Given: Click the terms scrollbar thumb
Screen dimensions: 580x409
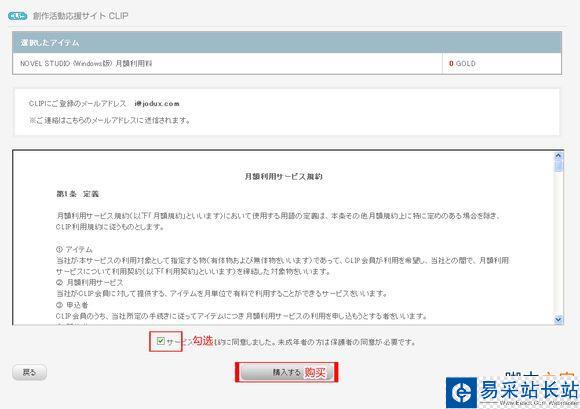Looking at the screenshot, I should coord(559,166).
